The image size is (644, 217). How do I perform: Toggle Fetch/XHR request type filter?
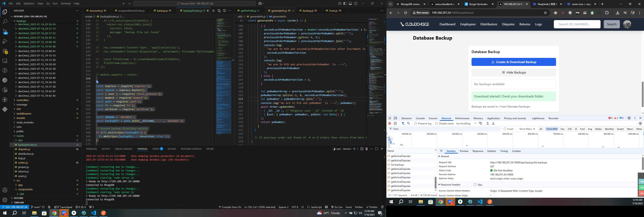(552, 129)
